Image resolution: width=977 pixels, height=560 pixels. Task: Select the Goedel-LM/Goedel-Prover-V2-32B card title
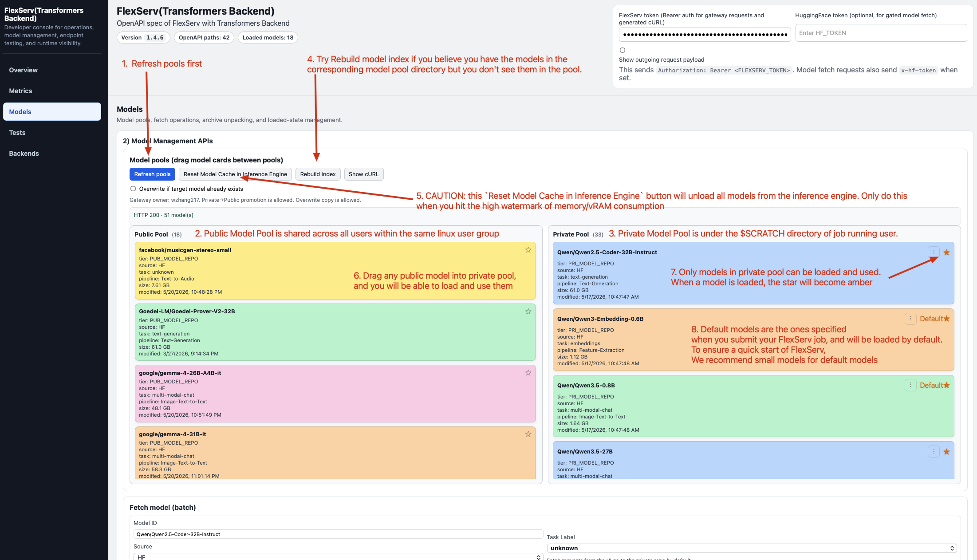coord(187,312)
